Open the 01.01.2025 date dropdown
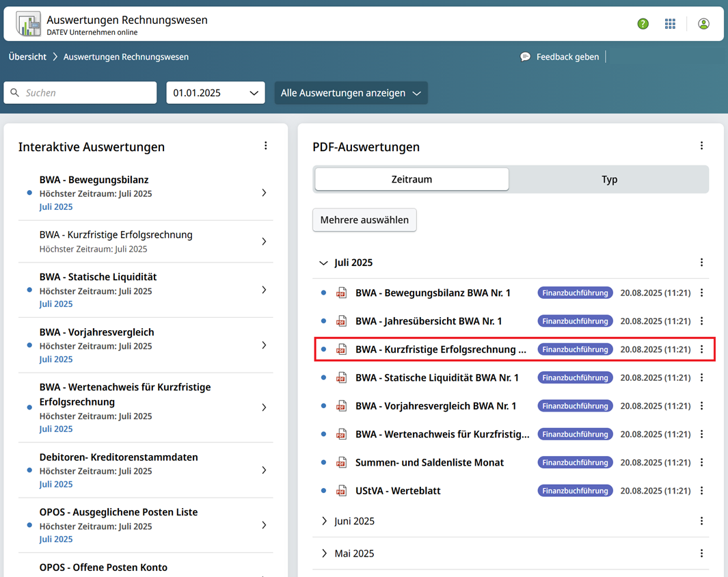 [x=215, y=93]
